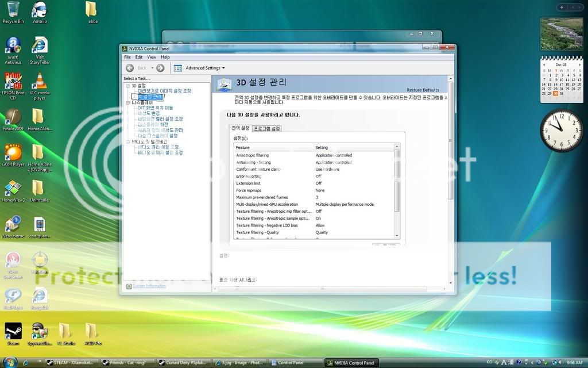This screenshot has height=368, width=588.
Task: Open the Edit menu
Action: pyautogui.click(x=139, y=57)
